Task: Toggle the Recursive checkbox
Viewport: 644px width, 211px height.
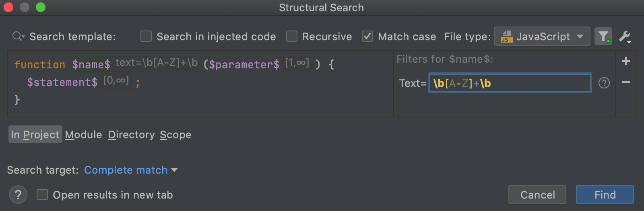Action: (x=292, y=37)
